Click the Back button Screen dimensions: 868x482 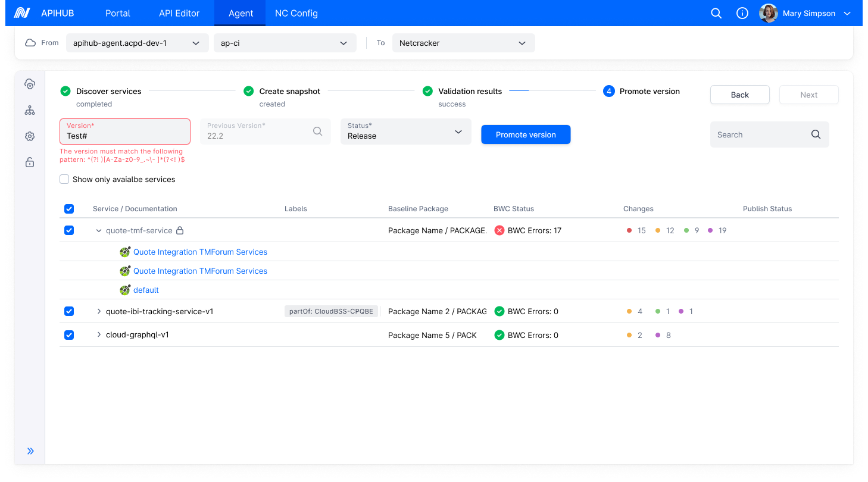740,95
